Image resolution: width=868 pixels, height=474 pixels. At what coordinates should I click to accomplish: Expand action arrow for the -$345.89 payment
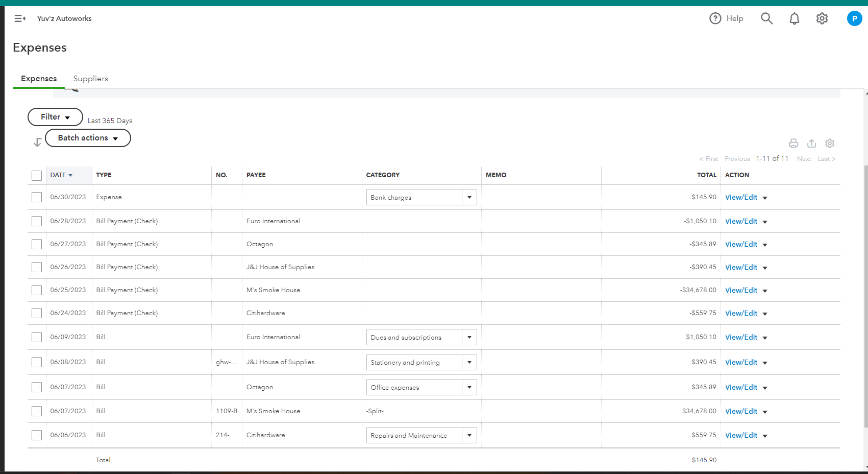point(765,245)
